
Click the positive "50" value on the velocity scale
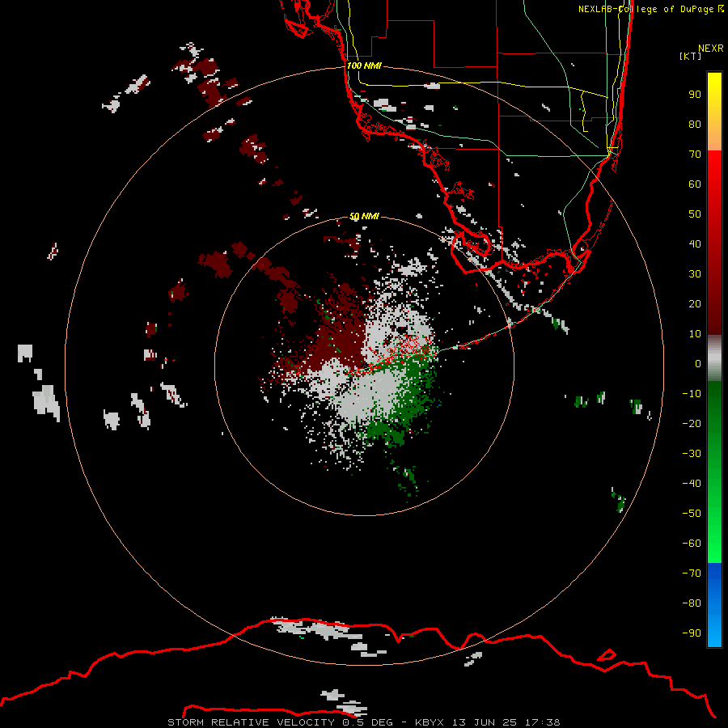[695, 214]
